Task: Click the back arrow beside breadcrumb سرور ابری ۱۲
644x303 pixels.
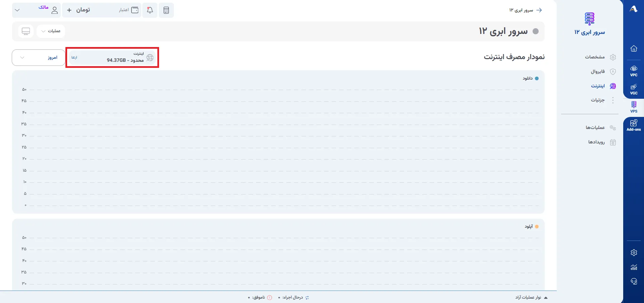Action: (x=539, y=10)
